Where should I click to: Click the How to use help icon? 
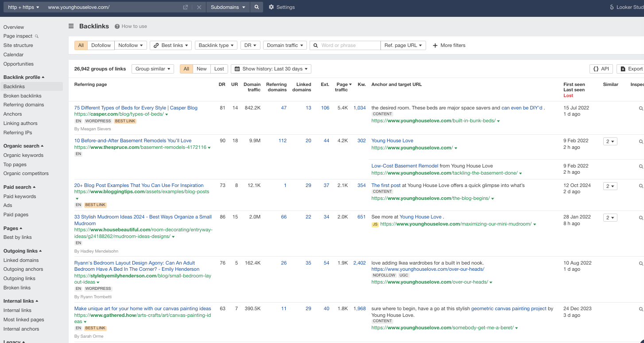[x=117, y=26]
